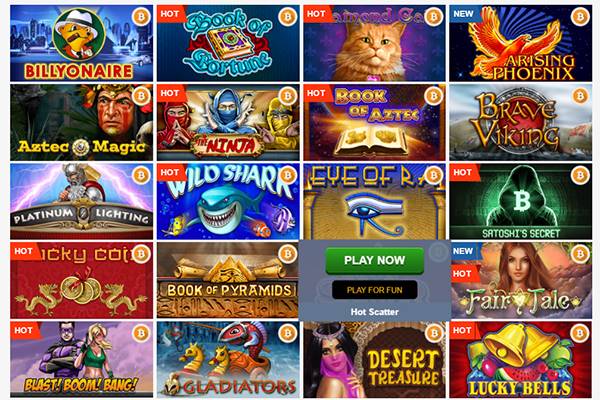Click the Bitcoin badge on Arising Phoenix tile
Screen dimensions: 600x400
580,16
